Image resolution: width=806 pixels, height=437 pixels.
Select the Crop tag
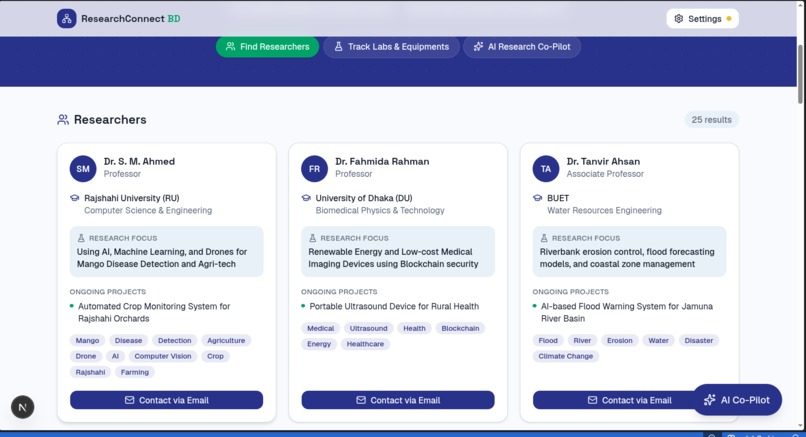215,356
